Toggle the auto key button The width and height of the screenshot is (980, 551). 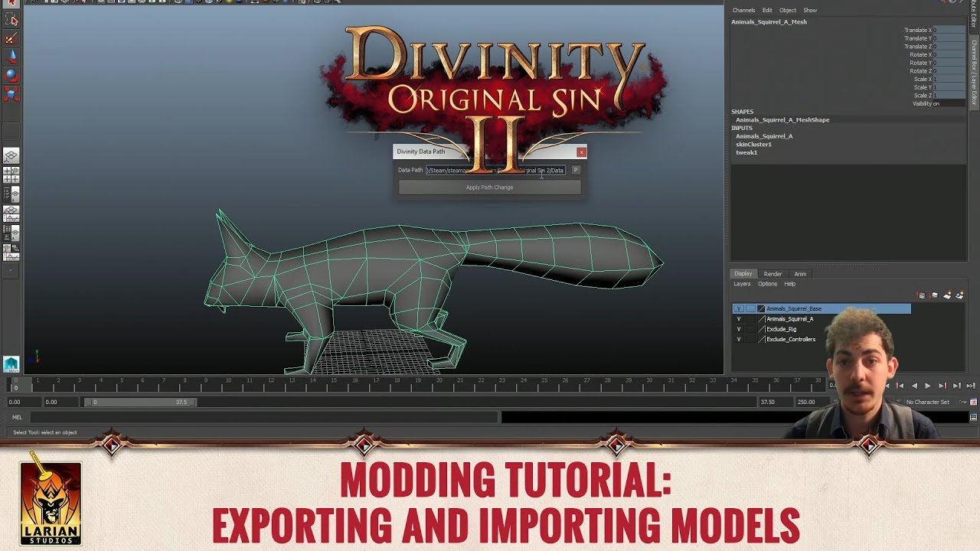962,402
